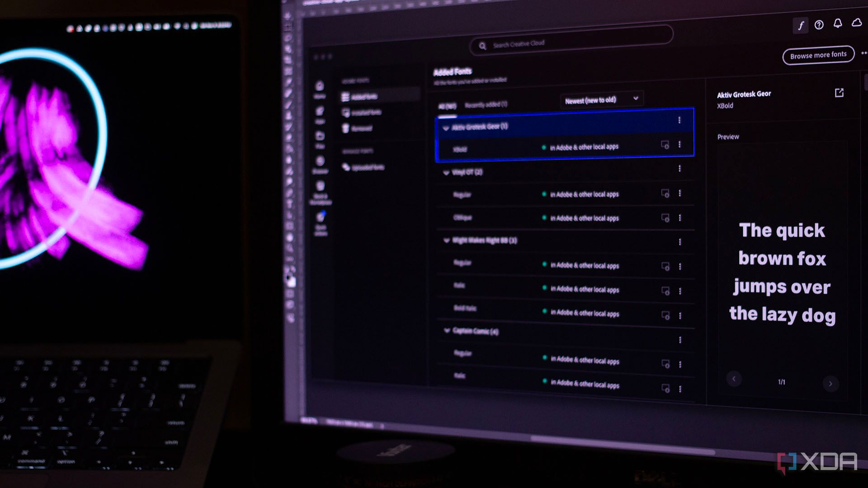Open more options for Aktiv Grotesk XBold row
The image size is (868, 488).
point(679,145)
